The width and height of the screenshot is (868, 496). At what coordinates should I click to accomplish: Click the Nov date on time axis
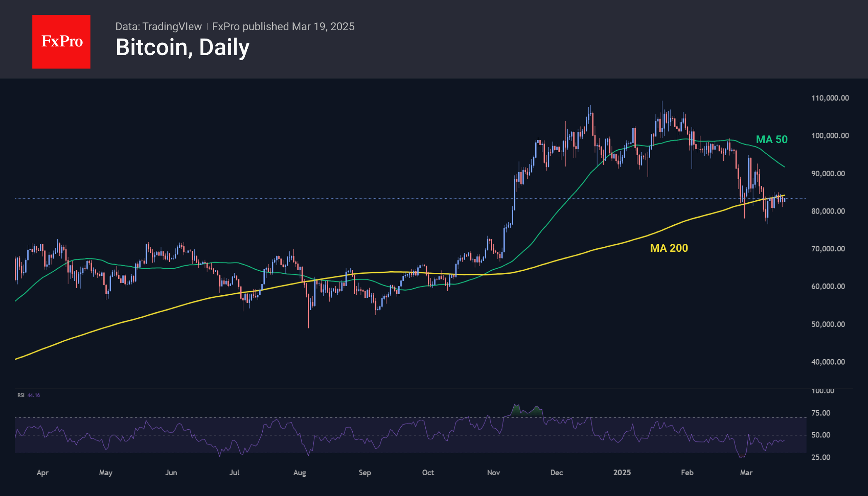point(493,472)
